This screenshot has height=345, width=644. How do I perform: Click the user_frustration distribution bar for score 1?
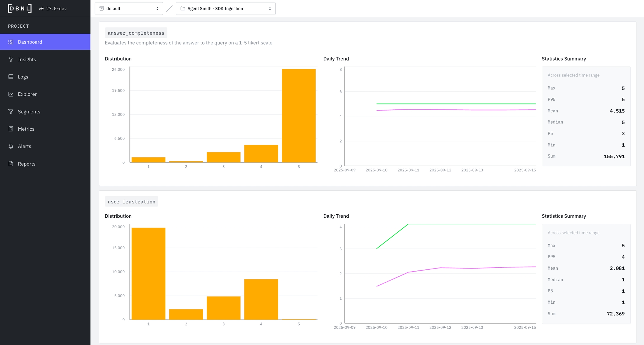click(x=148, y=274)
